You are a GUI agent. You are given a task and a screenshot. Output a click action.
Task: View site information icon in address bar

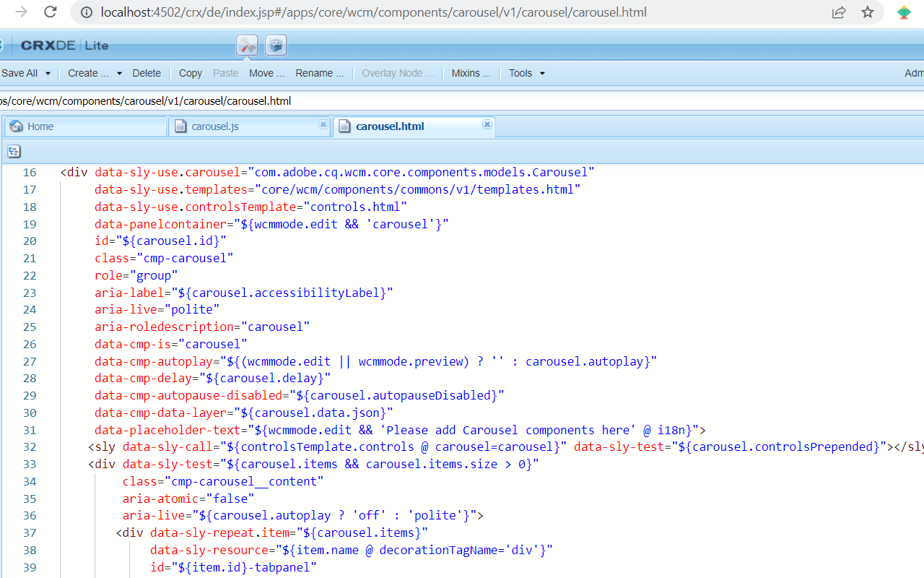[87, 12]
